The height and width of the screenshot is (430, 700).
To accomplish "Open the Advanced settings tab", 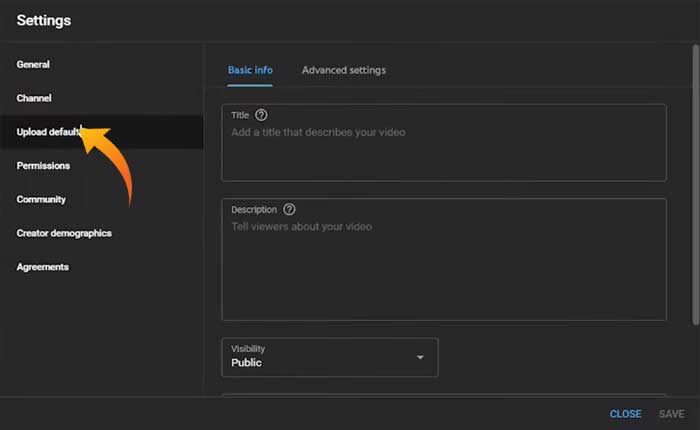I will [343, 70].
